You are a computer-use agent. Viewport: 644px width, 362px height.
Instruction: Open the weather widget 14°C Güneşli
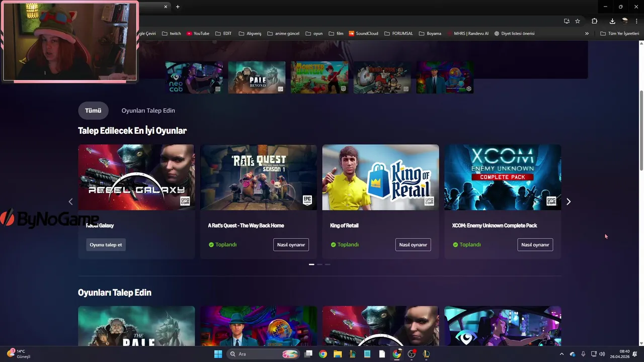coord(19,354)
